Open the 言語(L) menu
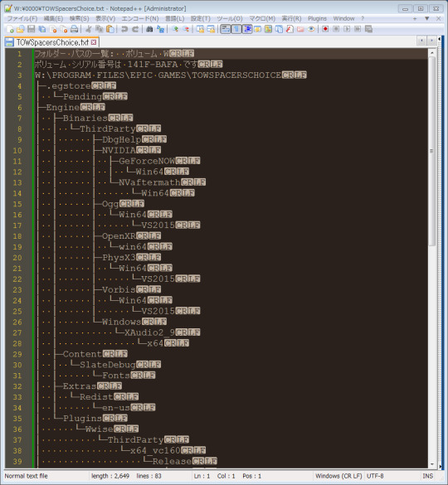The width and height of the screenshot is (448, 485). 174,18
